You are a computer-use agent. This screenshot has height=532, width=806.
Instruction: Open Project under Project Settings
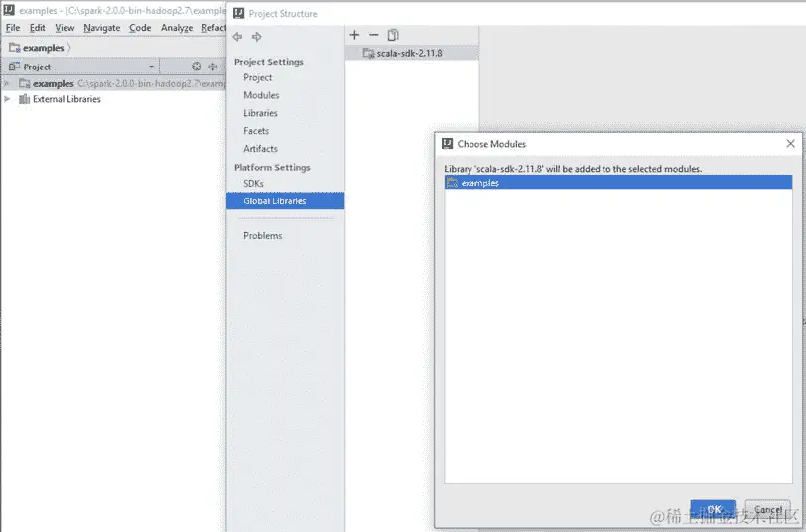coord(257,77)
